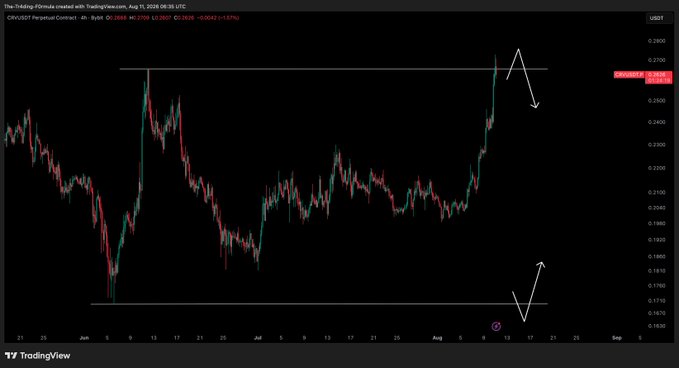Screen dimensions: 679x368
Task: Click the 0.2200 price axis label
Action: pos(656,168)
